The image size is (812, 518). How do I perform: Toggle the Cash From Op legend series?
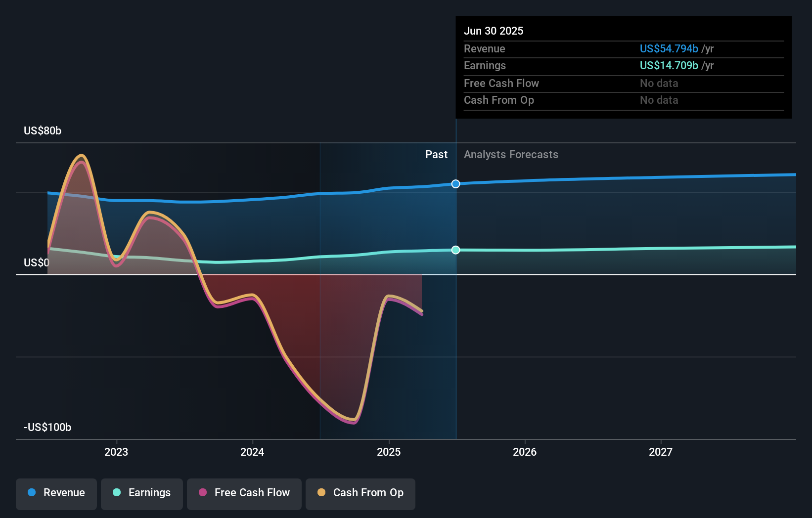[361, 493]
